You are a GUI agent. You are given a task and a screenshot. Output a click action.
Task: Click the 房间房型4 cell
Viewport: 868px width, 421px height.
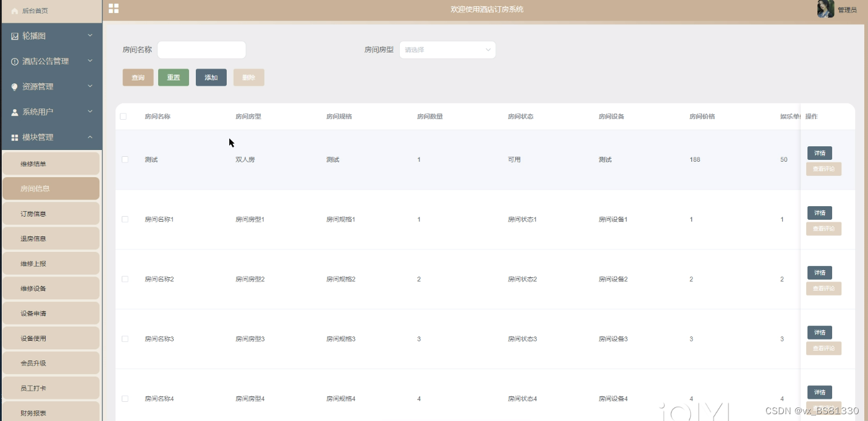coord(250,399)
